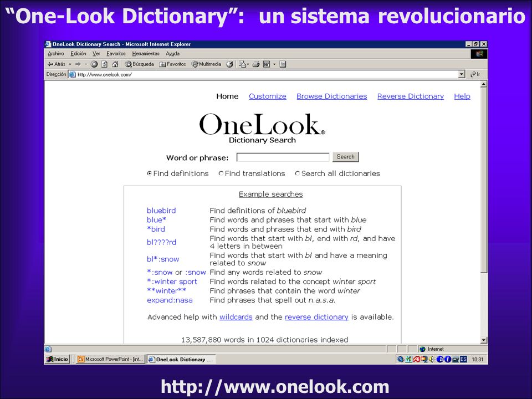Open the Mail icon dropdown arrow
Screen dimensions: 532x399
(x=248, y=64)
